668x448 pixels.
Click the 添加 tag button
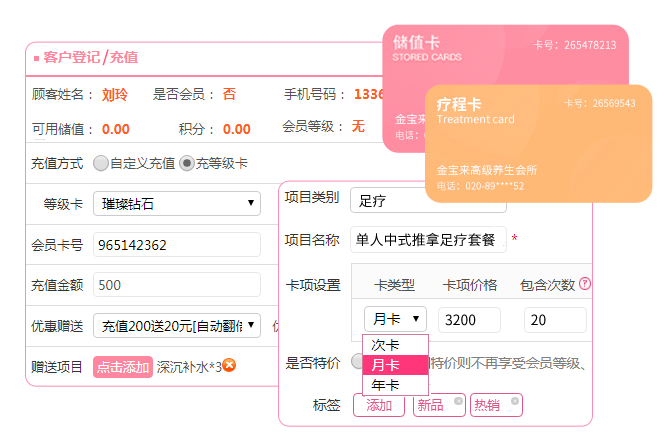click(379, 405)
